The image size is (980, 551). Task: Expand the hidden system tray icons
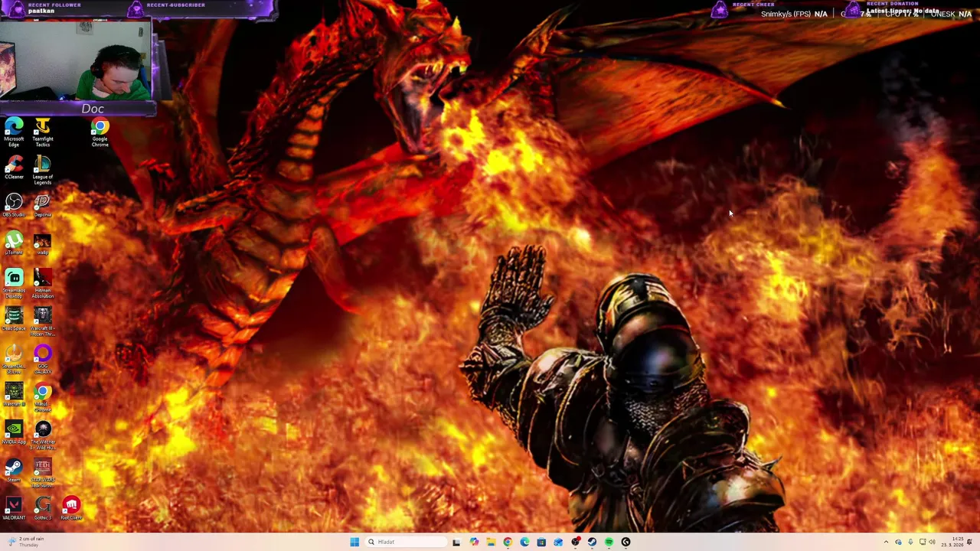[x=887, y=542]
